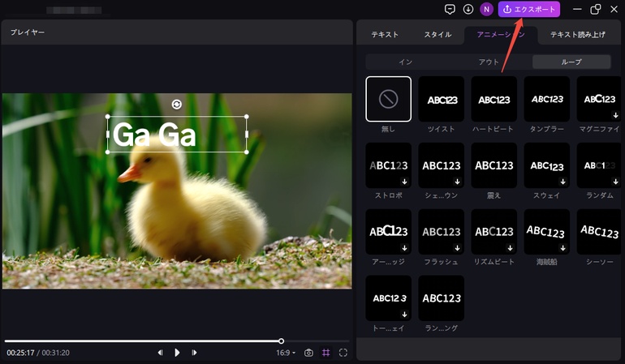Click the rotate handle above Ga Ga text
The height and width of the screenshot is (364, 625).
click(x=177, y=104)
